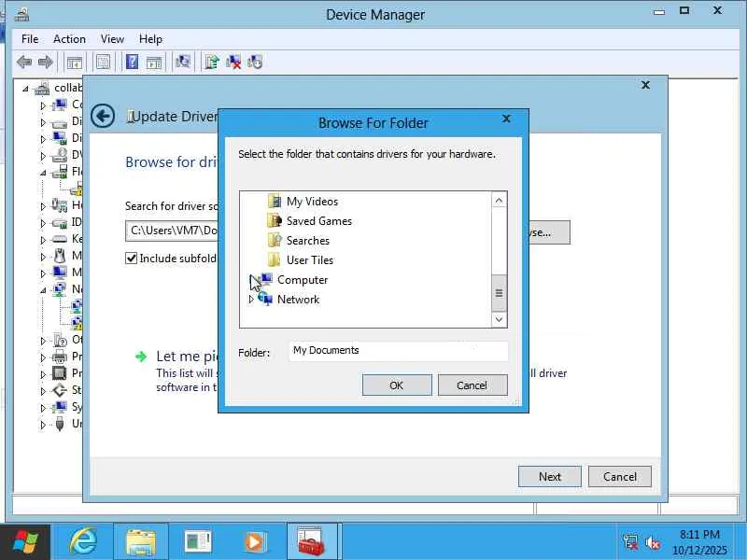This screenshot has width=747, height=560.
Task: Click the DVD drive icon in device tree
Action: (x=59, y=155)
